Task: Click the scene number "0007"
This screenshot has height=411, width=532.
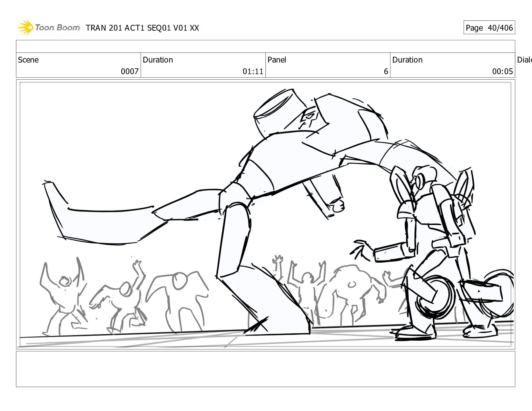Action: (130, 72)
